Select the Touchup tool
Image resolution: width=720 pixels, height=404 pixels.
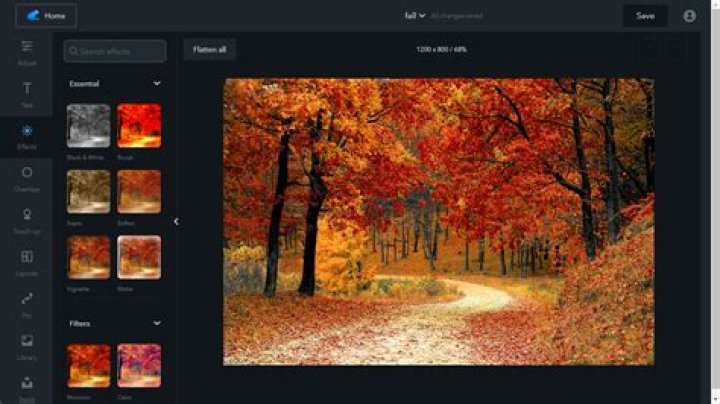point(26,220)
